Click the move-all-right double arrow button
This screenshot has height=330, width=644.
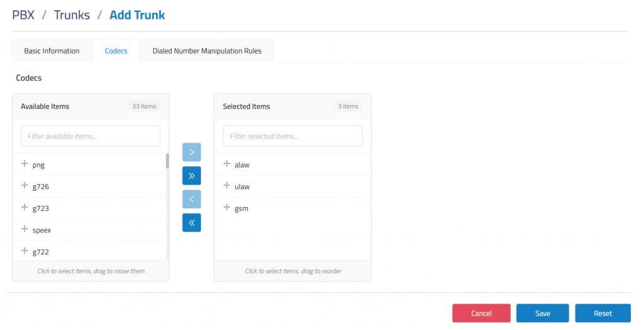[191, 176]
